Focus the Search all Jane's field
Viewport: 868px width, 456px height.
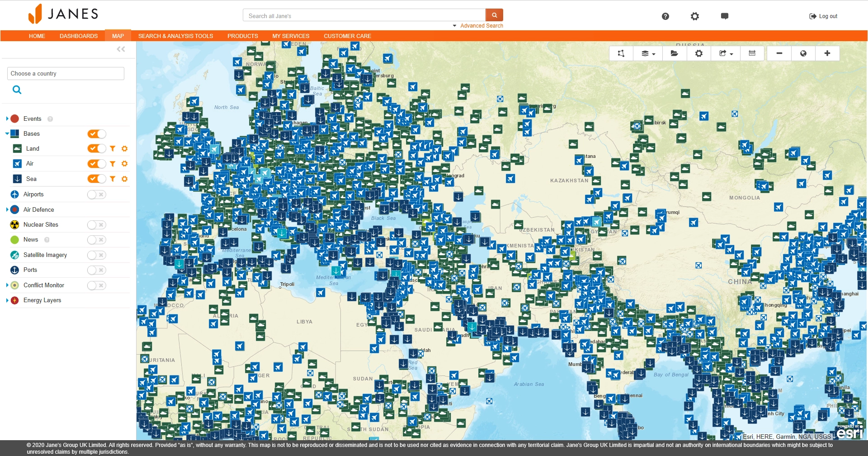364,15
